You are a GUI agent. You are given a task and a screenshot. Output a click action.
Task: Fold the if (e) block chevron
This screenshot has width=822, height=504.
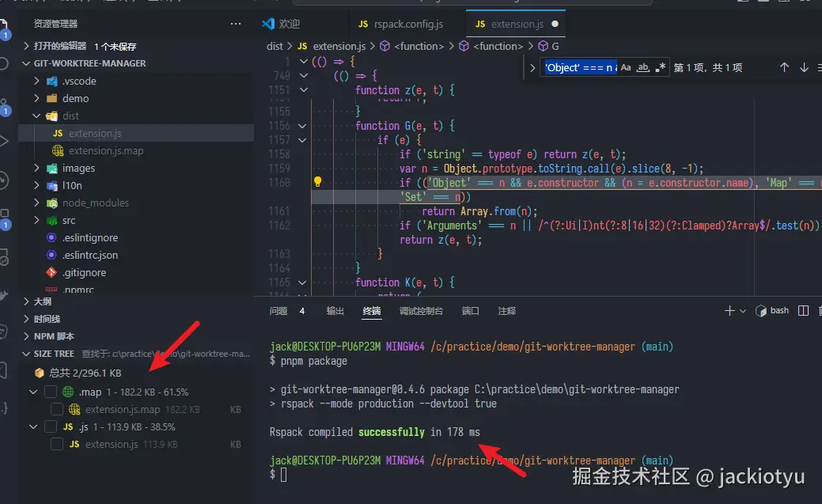click(302, 140)
